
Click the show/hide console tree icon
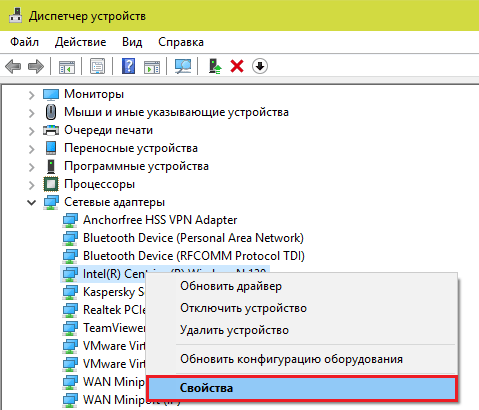(x=67, y=67)
